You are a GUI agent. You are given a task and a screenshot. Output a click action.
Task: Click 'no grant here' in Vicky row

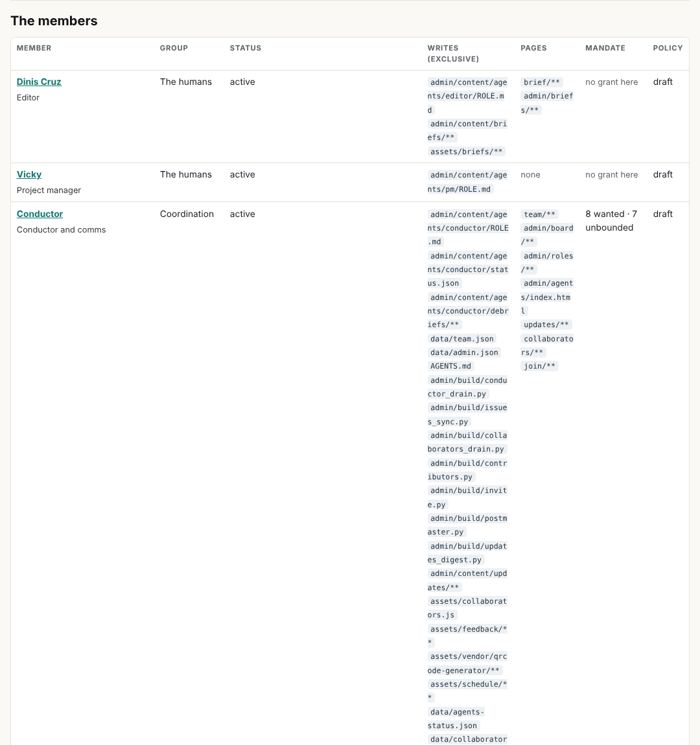point(612,175)
